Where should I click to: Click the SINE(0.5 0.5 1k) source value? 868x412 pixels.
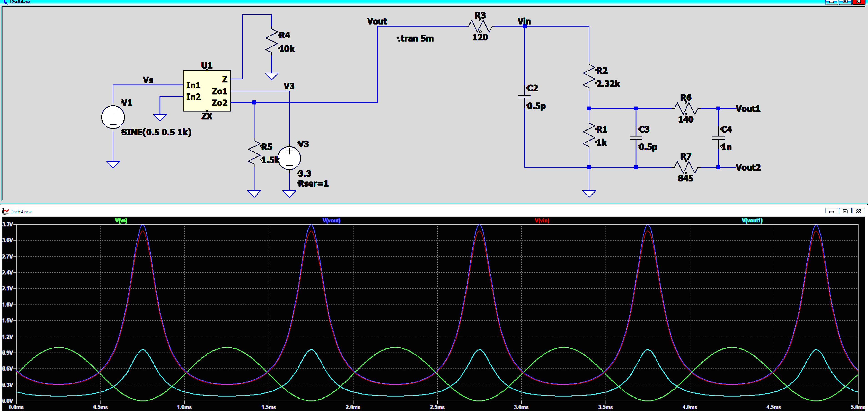156,132
